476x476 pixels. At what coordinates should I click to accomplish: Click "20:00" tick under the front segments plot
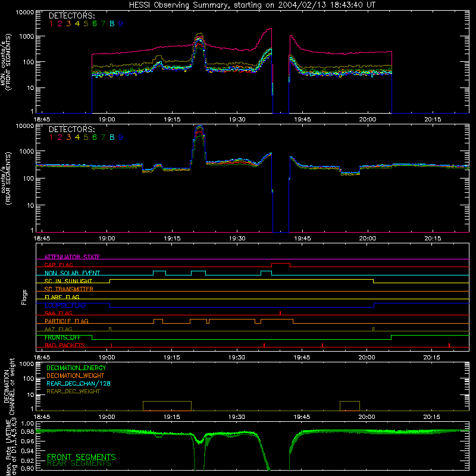368,120
